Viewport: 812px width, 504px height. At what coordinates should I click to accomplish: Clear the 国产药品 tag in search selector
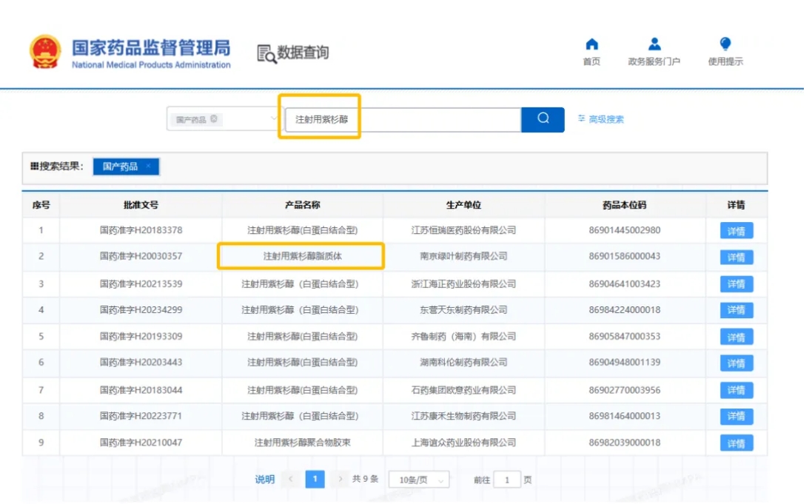[x=214, y=119]
